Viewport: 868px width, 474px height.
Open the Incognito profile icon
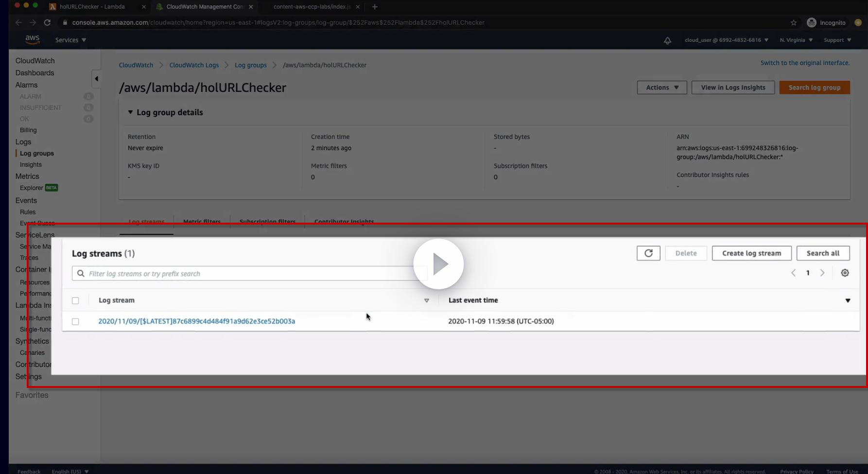point(811,22)
